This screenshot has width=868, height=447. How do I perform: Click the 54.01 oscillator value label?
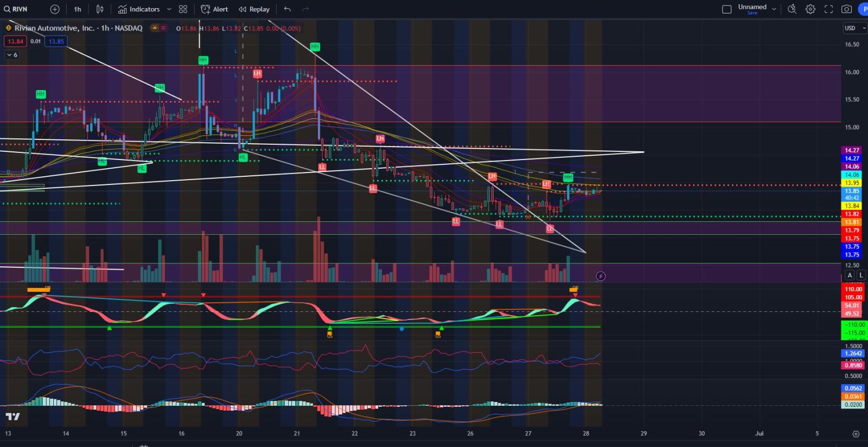(x=852, y=305)
